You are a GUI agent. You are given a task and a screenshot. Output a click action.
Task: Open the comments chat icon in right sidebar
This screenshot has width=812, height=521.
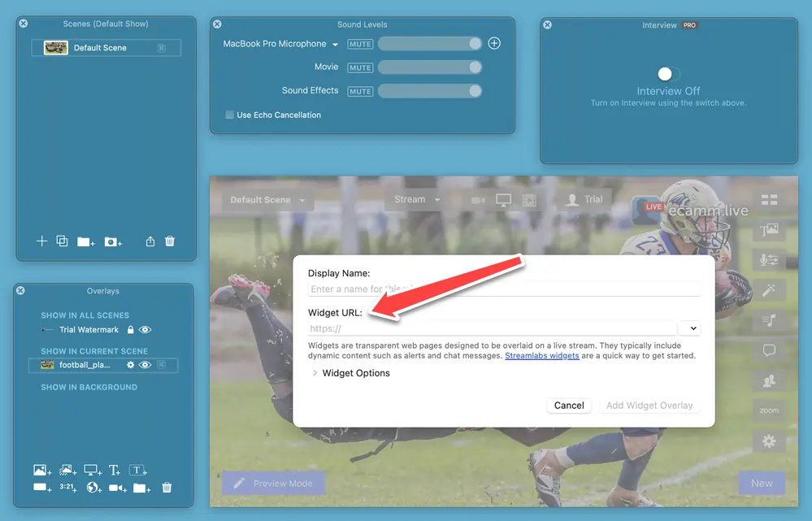[770, 350]
